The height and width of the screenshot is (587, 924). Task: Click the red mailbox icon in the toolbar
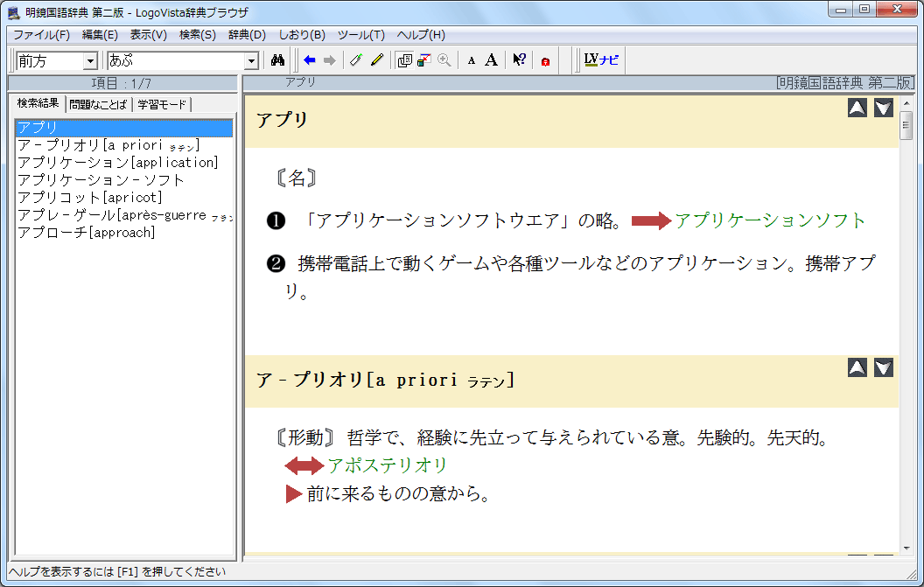point(545,61)
